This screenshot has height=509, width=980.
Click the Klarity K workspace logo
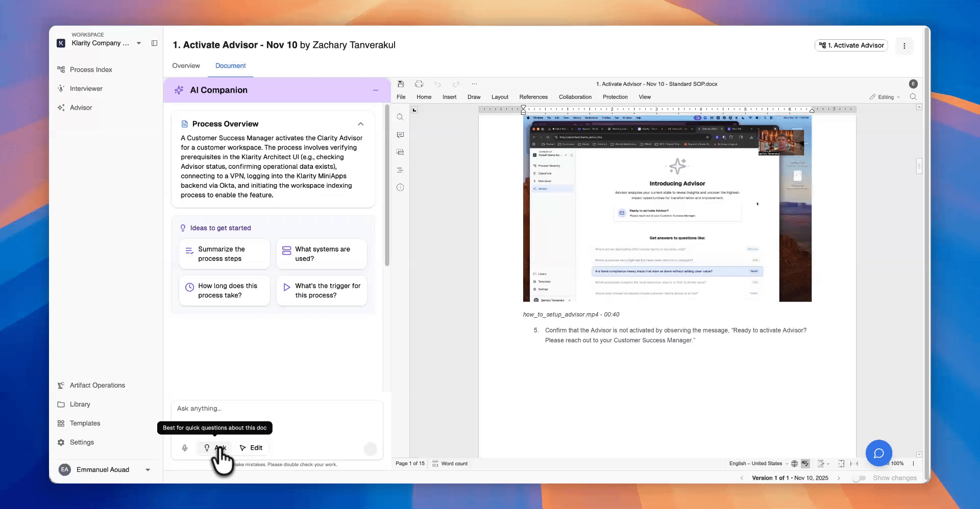click(x=61, y=43)
